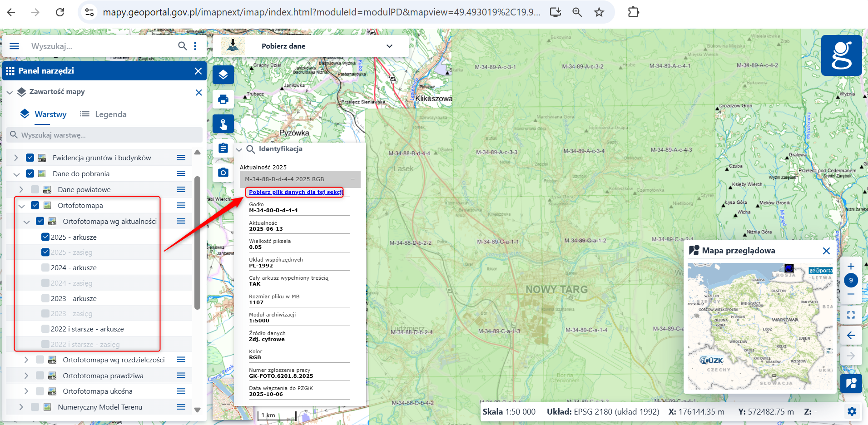Select the identify pointer tool
The height and width of the screenshot is (425, 868).
(x=223, y=124)
